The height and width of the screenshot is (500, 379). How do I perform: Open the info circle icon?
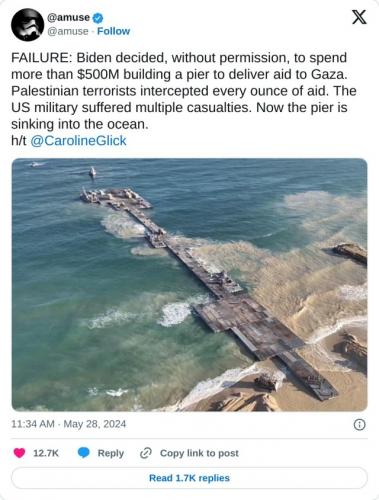pos(359,424)
